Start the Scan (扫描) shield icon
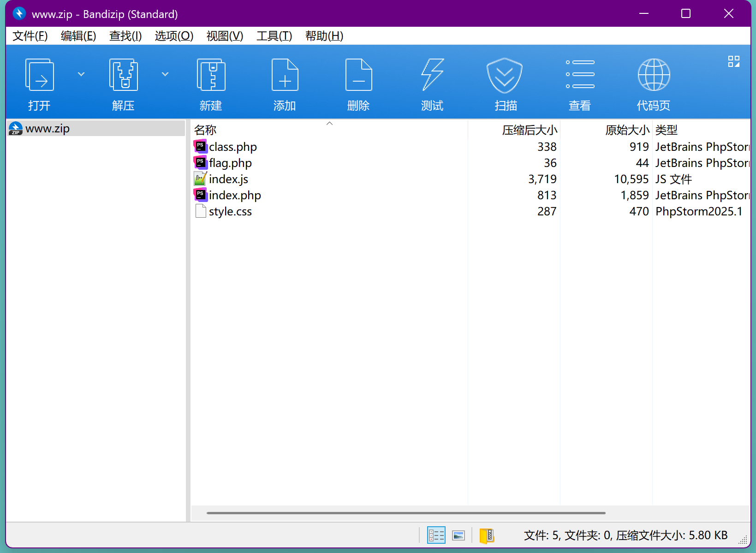This screenshot has width=756, height=553. click(505, 76)
